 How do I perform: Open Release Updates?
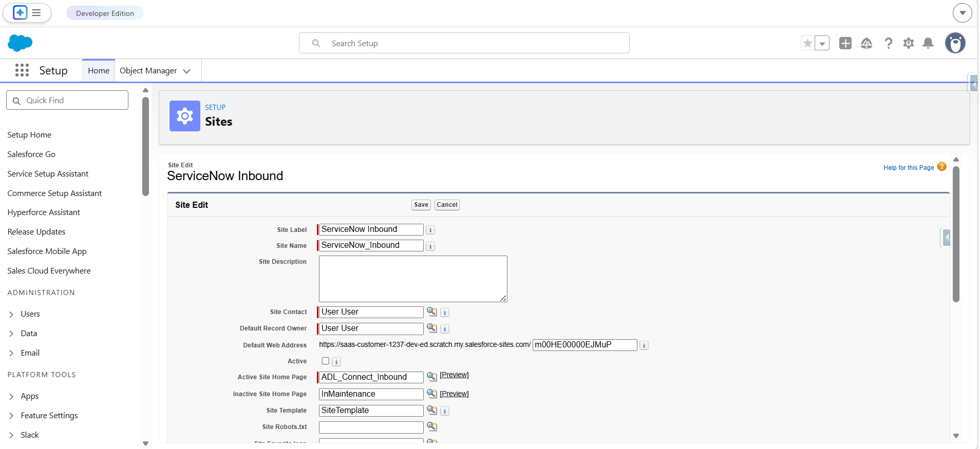36,232
